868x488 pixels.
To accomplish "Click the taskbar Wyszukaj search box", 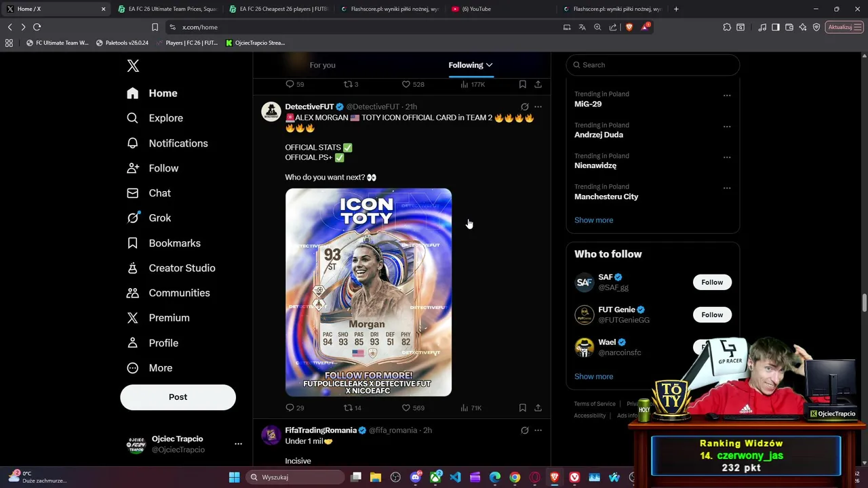I will [x=296, y=477].
